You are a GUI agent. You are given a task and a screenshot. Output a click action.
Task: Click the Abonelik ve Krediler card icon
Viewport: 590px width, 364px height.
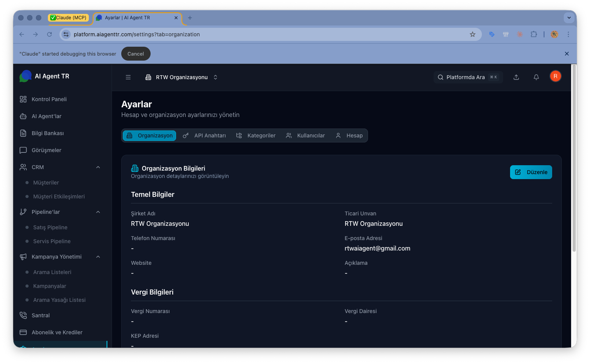(23, 332)
